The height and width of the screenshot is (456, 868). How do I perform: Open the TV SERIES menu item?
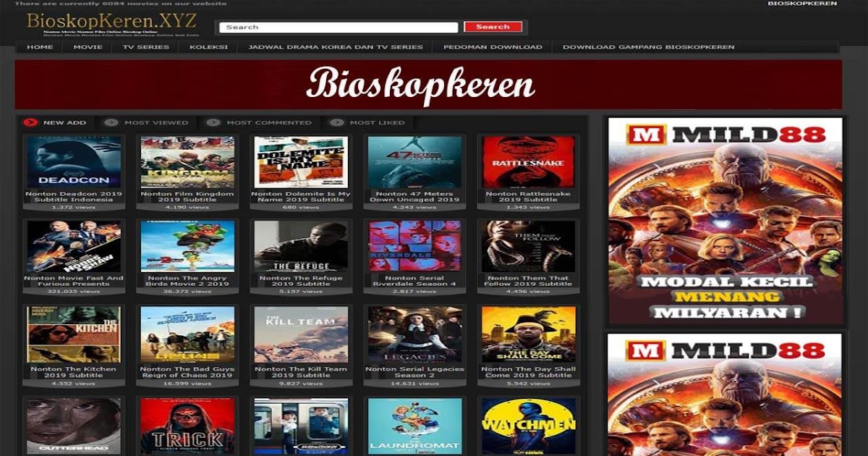coord(145,47)
